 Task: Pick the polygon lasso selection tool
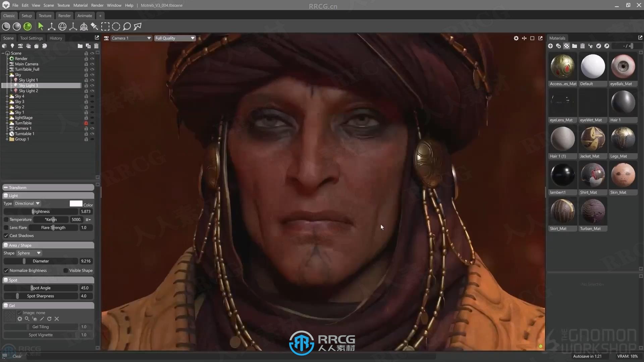[138, 26]
